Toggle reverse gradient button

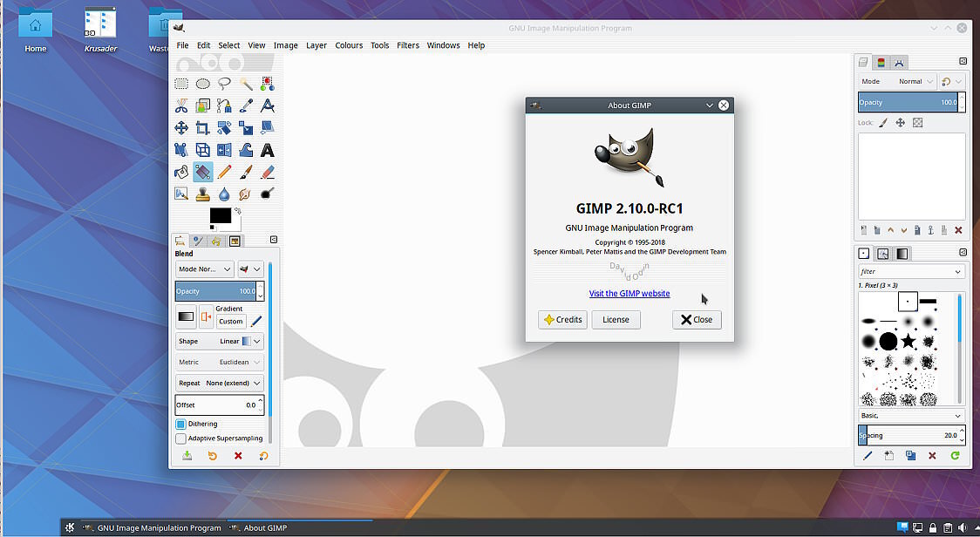pyautogui.click(x=206, y=317)
